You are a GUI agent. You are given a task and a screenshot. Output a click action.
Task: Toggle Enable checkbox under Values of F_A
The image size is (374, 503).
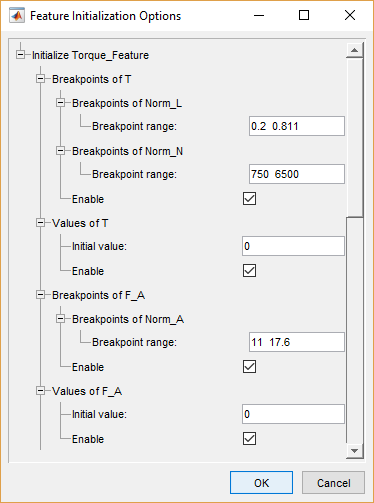[x=249, y=439]
